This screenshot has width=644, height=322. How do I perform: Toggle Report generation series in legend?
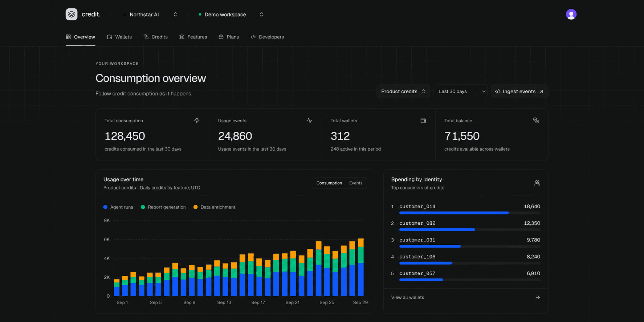(x=163, y=207)
